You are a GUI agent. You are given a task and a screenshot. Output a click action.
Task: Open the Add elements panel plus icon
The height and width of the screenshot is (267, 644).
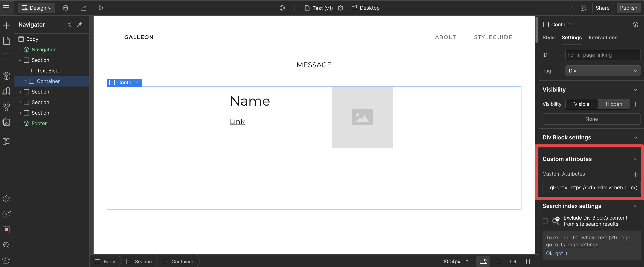tap(7, 25)
